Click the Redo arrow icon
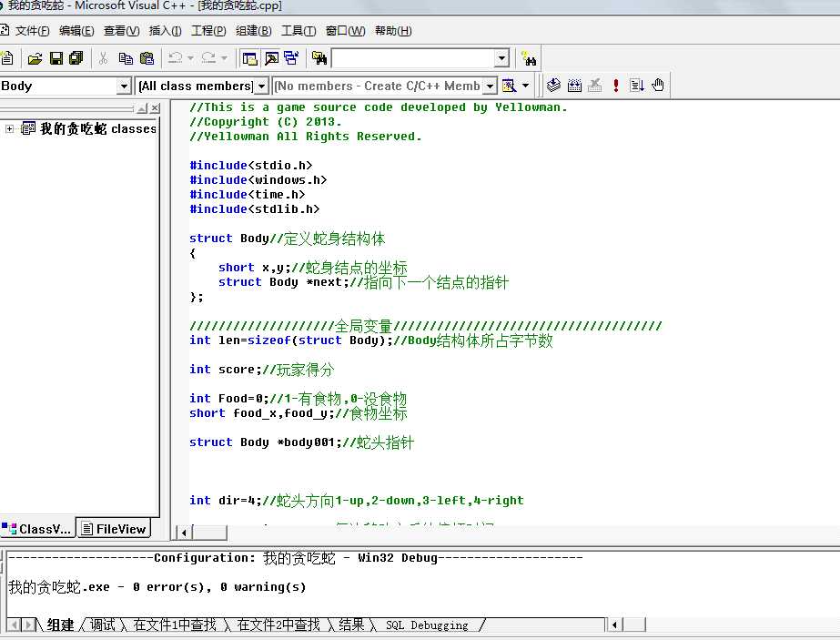Screen dimensions: 840x640 pos(208,58)
